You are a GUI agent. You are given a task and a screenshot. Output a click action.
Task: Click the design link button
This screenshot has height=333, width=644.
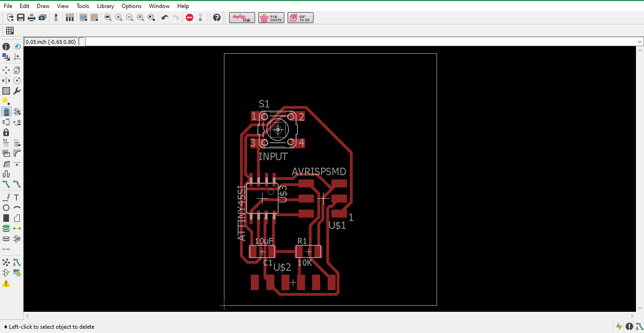(x=242, y=17)
